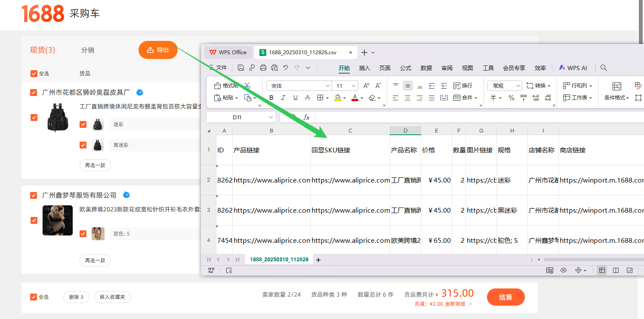The width and height of the screenshot is (644, 319).
Task: Click the 结算 checkout button
Action: coord(505,297)
